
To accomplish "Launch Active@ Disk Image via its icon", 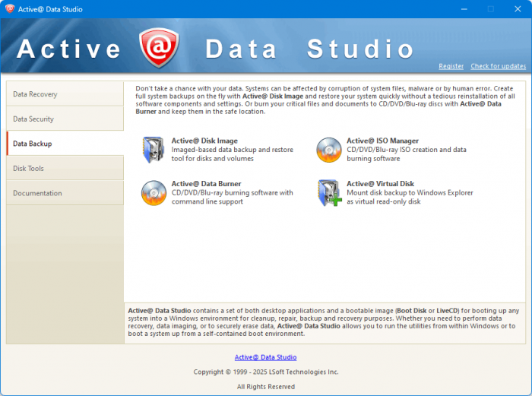I will tap(153, 150).
